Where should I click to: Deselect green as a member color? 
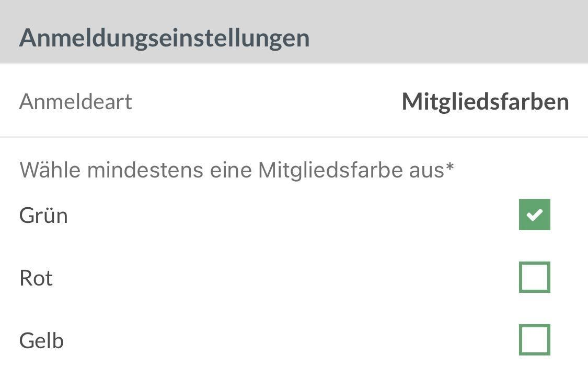(x=534, y=215)
